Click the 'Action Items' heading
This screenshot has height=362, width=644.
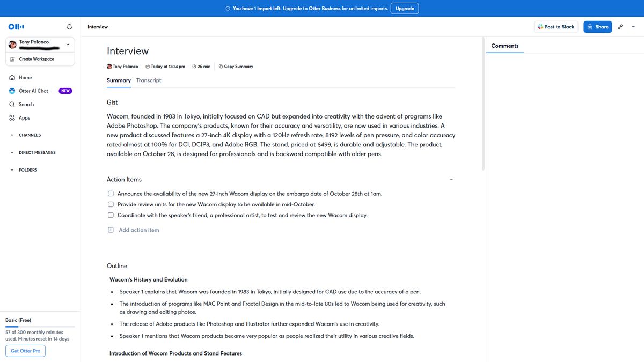(124, 180)
